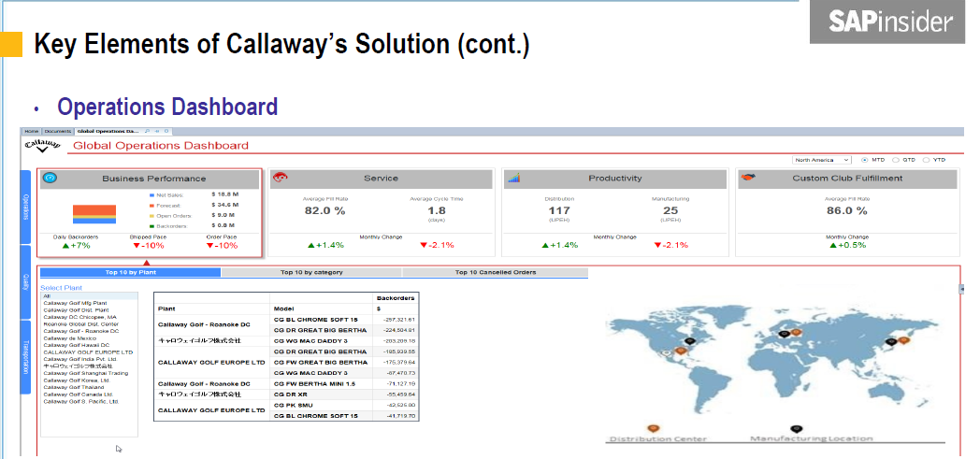Click the stacked bar chart in Business Performance
This screenshot has height=459, width=980.
[x=94, y=214]
